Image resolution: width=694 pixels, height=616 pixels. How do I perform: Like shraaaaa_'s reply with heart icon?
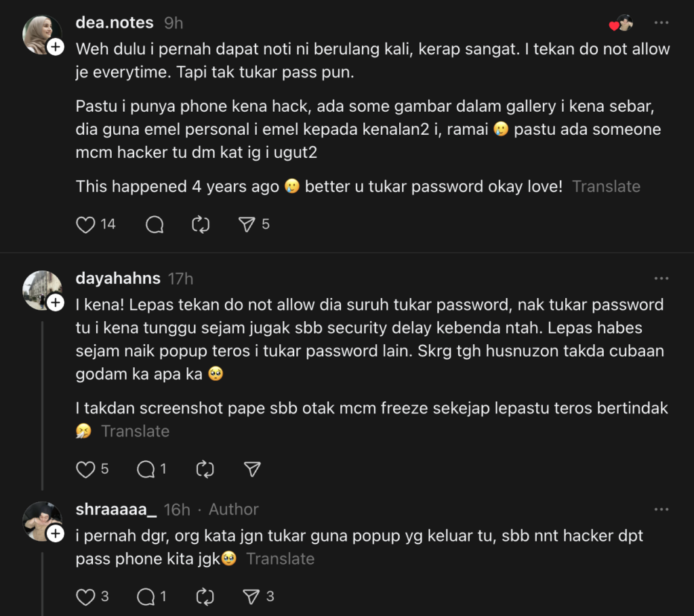85,596
